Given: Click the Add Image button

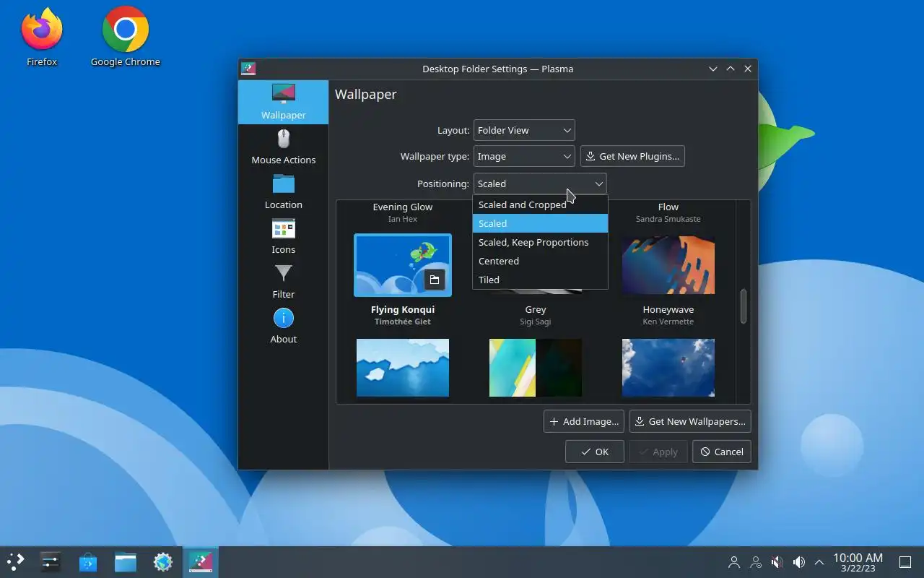Looking at the screenshot, I should point(584,421).
